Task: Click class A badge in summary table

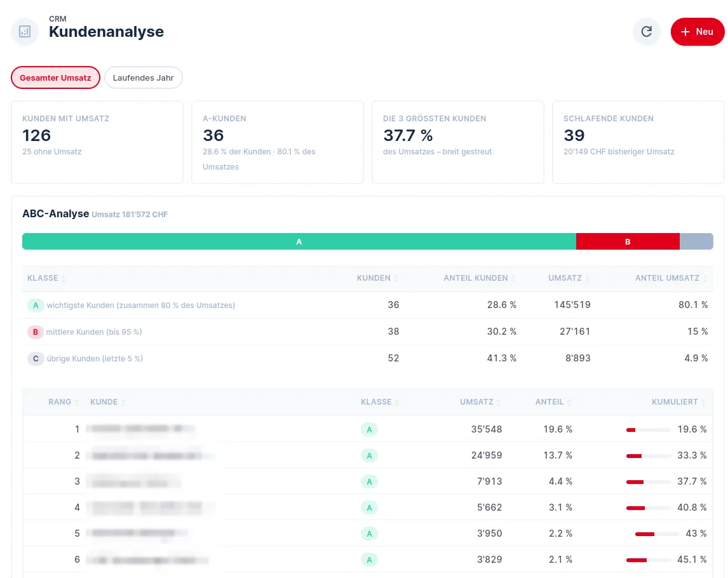Action: [36, 306]
